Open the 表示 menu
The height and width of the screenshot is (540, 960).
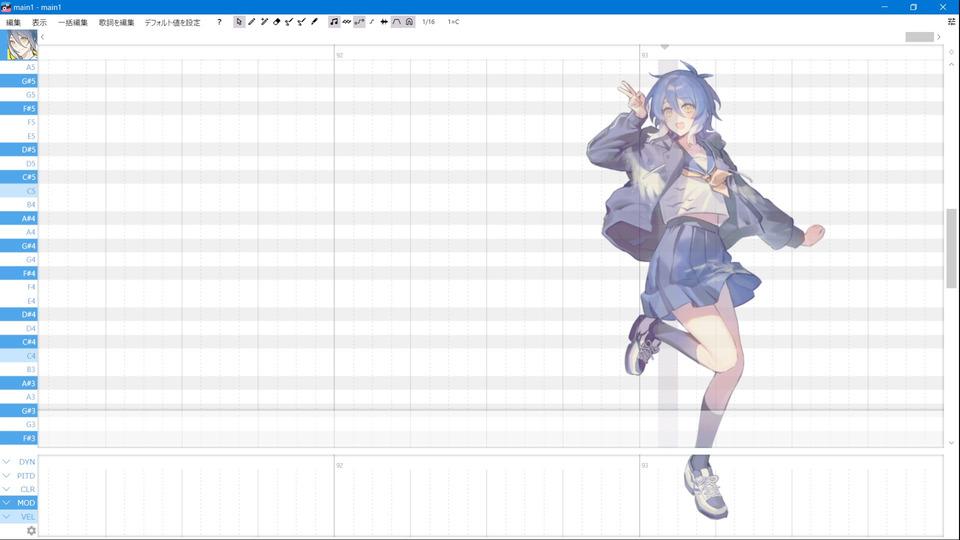coord(39,23)
